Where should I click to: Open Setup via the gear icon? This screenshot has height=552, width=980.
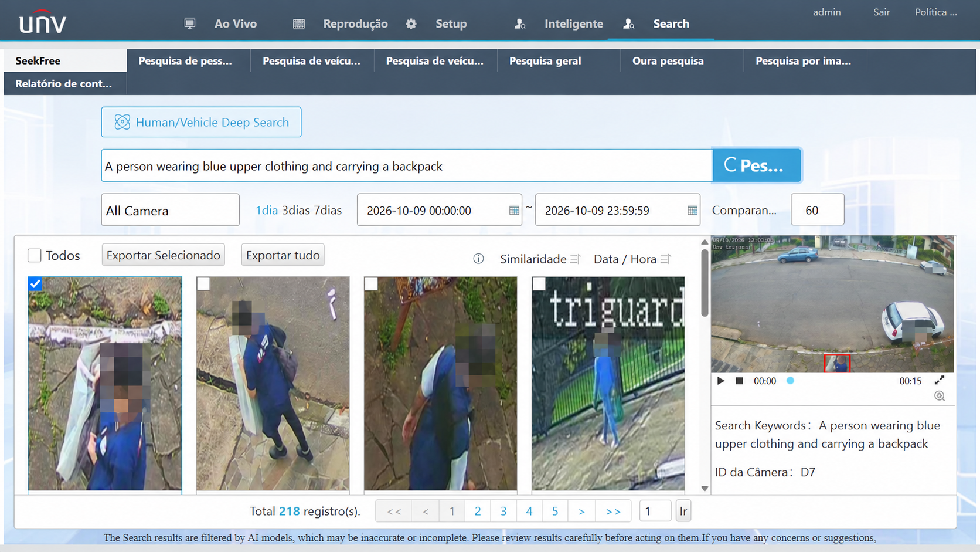coord(411,23)
